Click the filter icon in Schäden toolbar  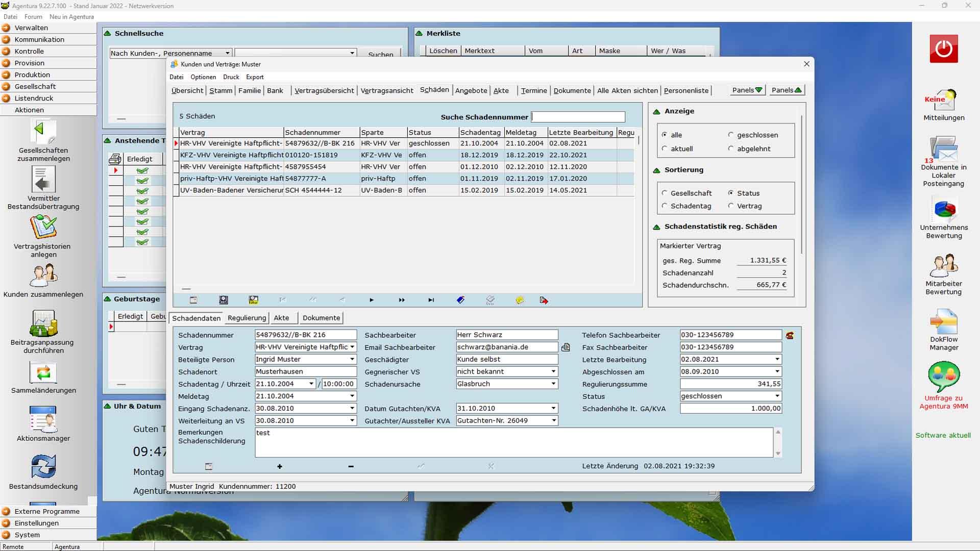pyautogui.click(x=253, y=300)
